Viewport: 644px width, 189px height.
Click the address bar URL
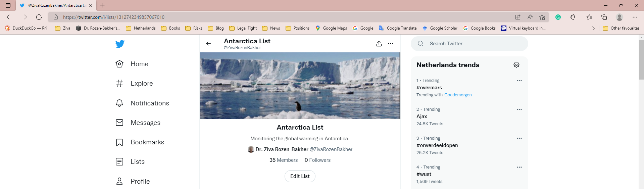click(x=114, y=17)
